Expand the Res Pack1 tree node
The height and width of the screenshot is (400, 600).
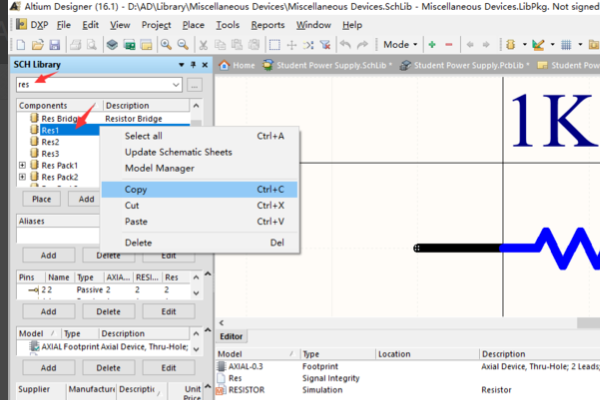(22, 165)
